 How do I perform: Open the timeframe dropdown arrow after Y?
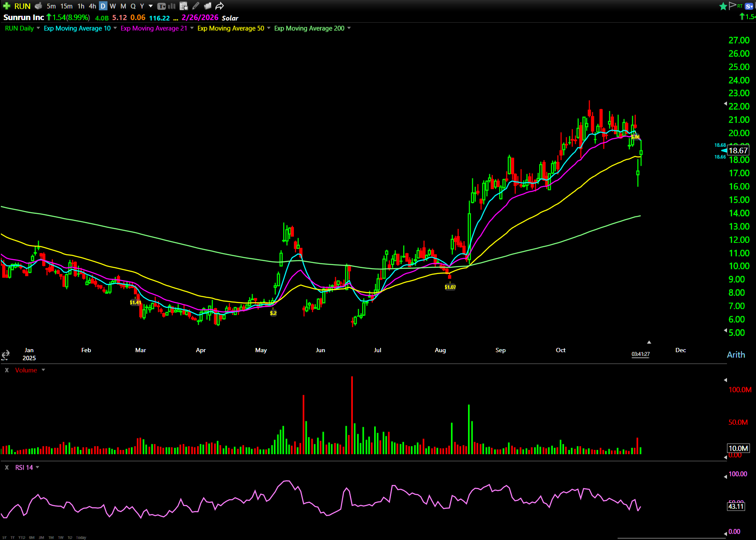(x=151, y=6)
